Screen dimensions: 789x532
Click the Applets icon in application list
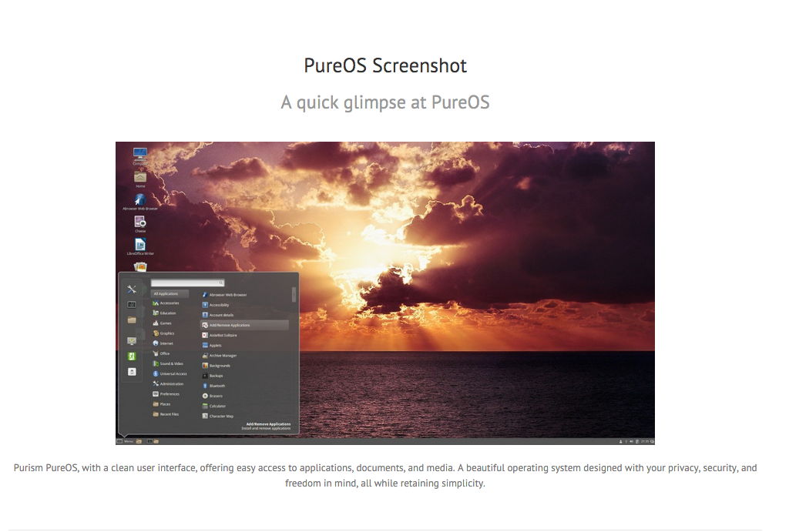(205, 345)
